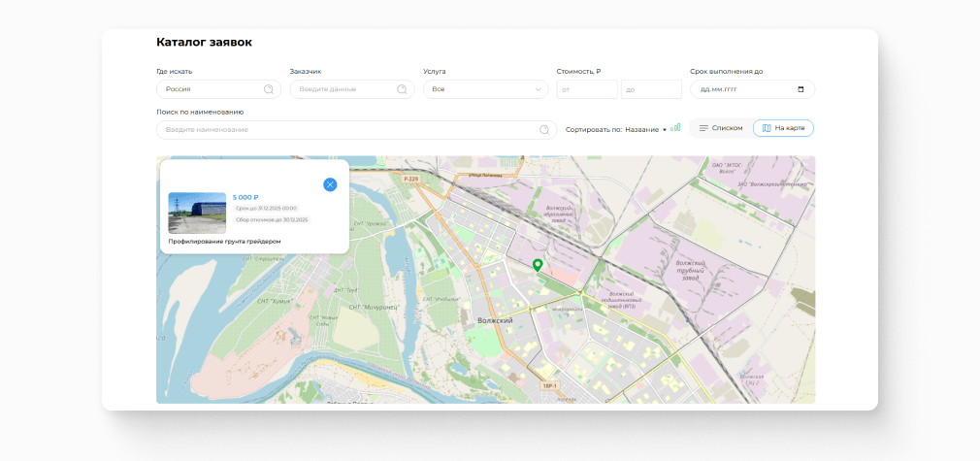
Task: Click search icon in 'Где искать' field
Action: point(269,89)
